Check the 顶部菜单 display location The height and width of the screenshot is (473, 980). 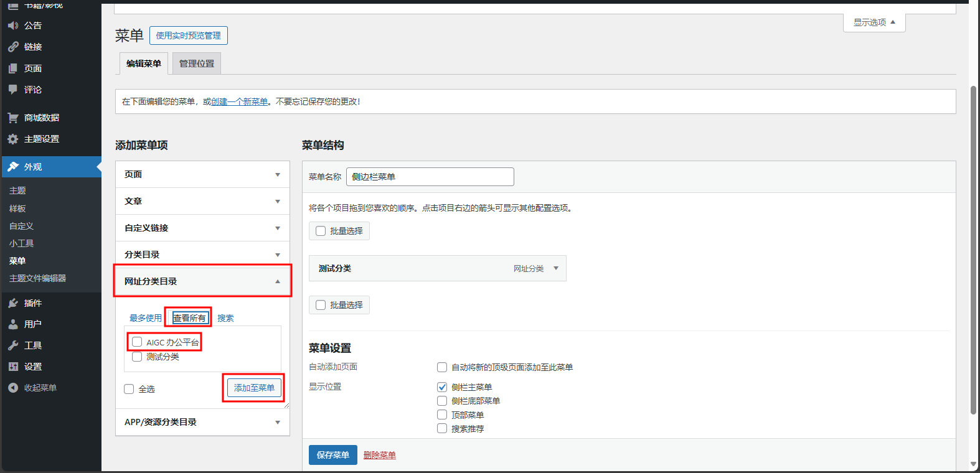click(x=442, y=414)
